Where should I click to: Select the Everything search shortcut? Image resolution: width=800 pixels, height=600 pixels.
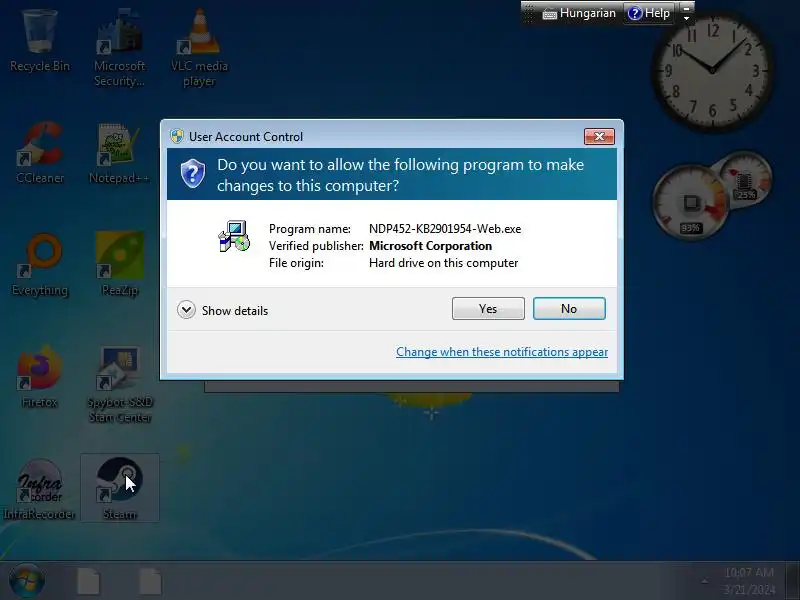(x=40, y=264)
